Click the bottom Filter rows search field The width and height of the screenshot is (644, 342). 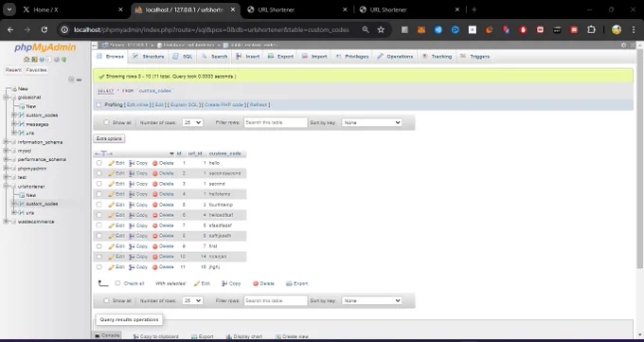(x=276, y=301)
